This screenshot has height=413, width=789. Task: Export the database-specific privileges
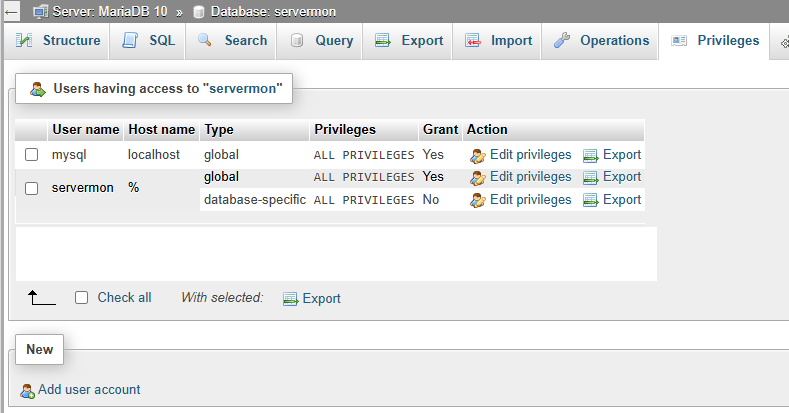(622, 200)
